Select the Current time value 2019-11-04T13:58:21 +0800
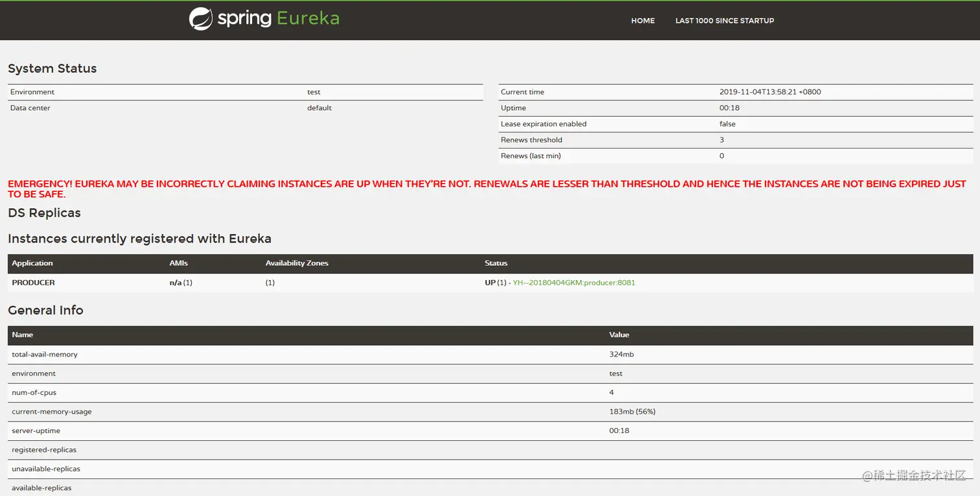This screenshot has height=496, width=980. [x=770, y=92]
